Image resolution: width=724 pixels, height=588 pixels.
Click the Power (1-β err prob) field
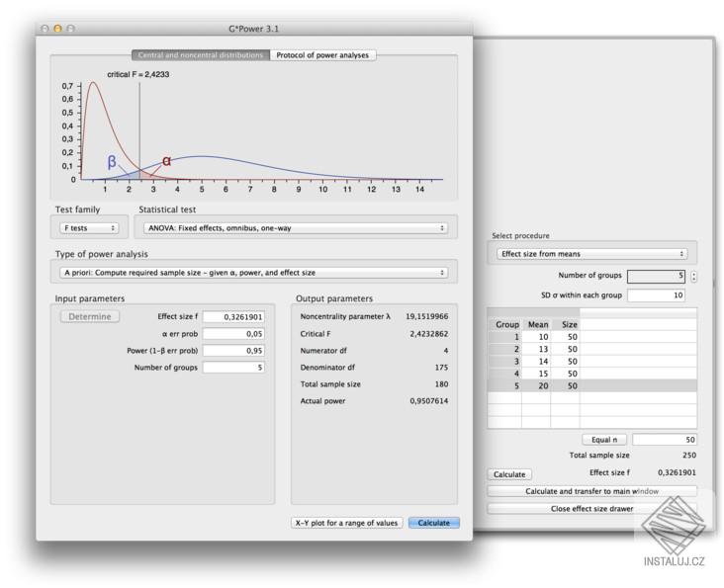pos(233,351)
